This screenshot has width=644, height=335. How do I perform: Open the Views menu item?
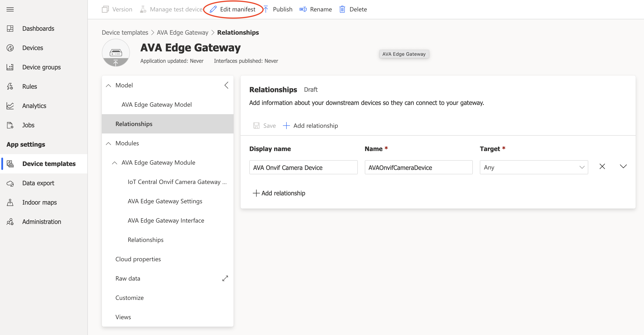tap(123, 317)
